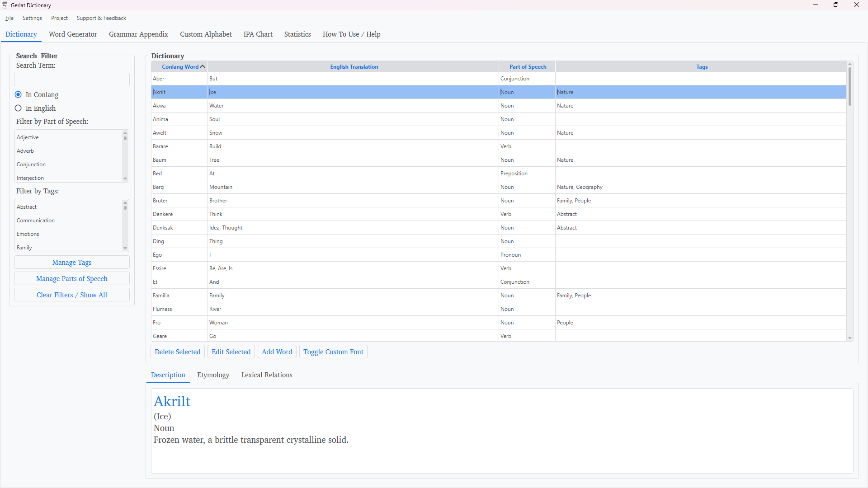Switch to the Word Generator tab
Screen dimensions: 868x488
tap(73, 34)
